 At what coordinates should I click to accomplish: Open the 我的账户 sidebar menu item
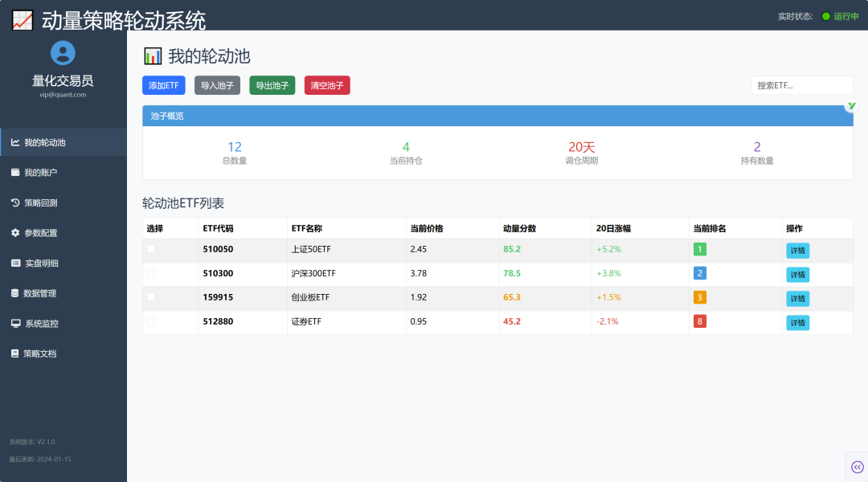pyautogui.click(x=40, y=173)
